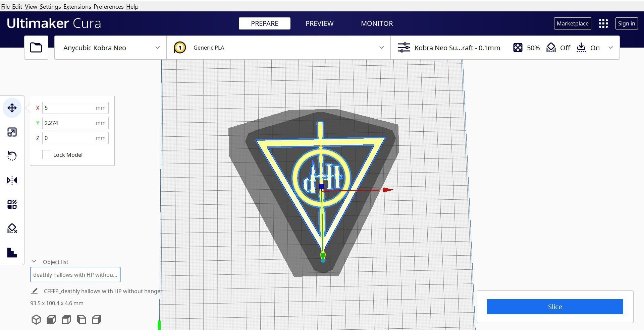The image size is (644, 330).
Task: Open file folder icon
Action: 36,48
